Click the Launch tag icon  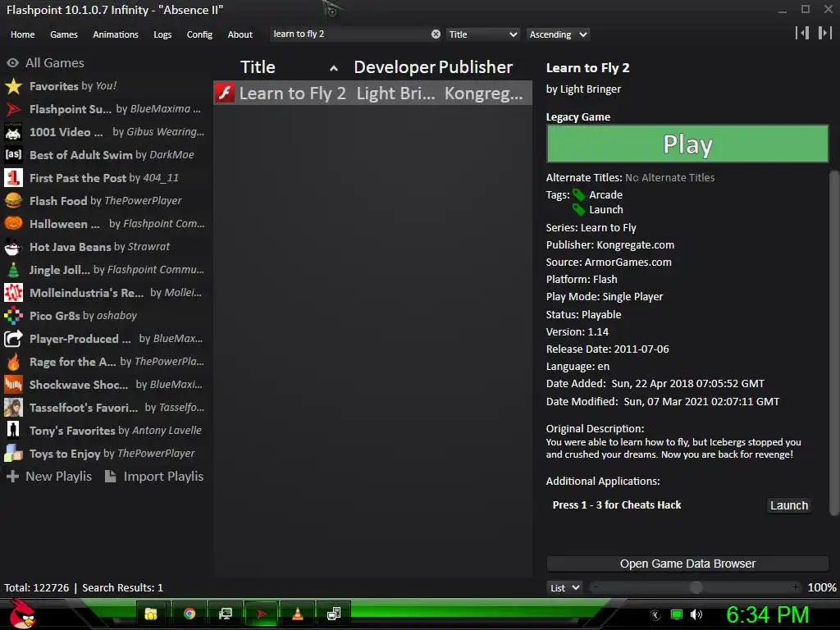578,209
